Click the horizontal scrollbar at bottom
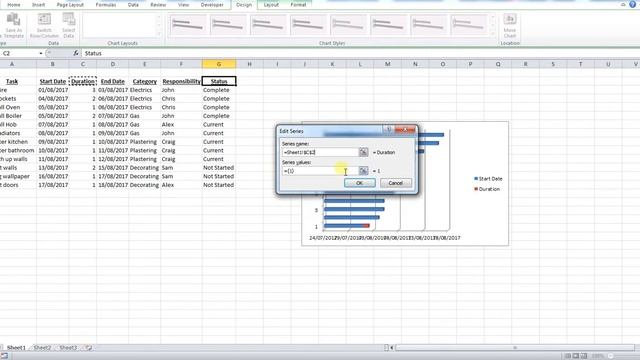The width and height of the screenshot is (640, 360). point(515,348)
